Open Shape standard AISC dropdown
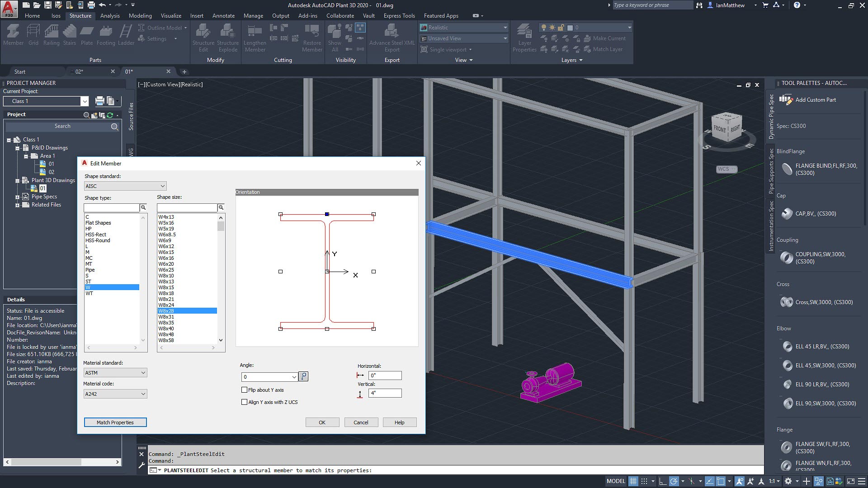868x488 pixels. click(x=125, y=186)
